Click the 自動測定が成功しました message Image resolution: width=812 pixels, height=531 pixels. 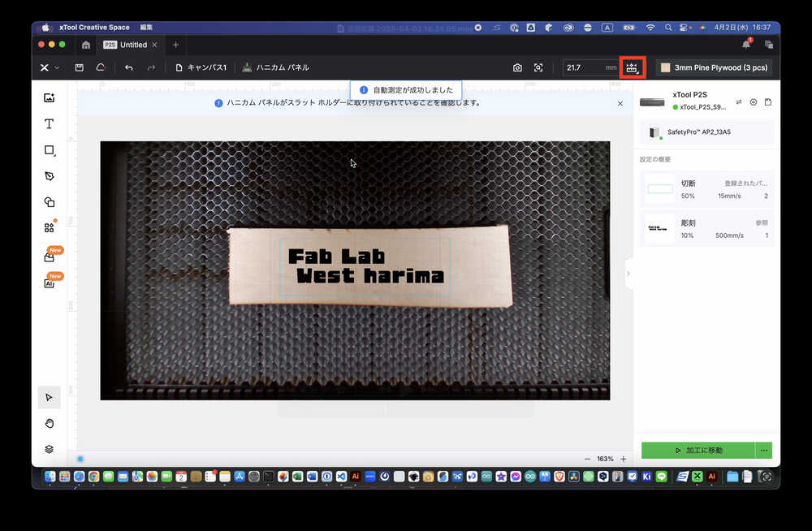click(406, 89)
